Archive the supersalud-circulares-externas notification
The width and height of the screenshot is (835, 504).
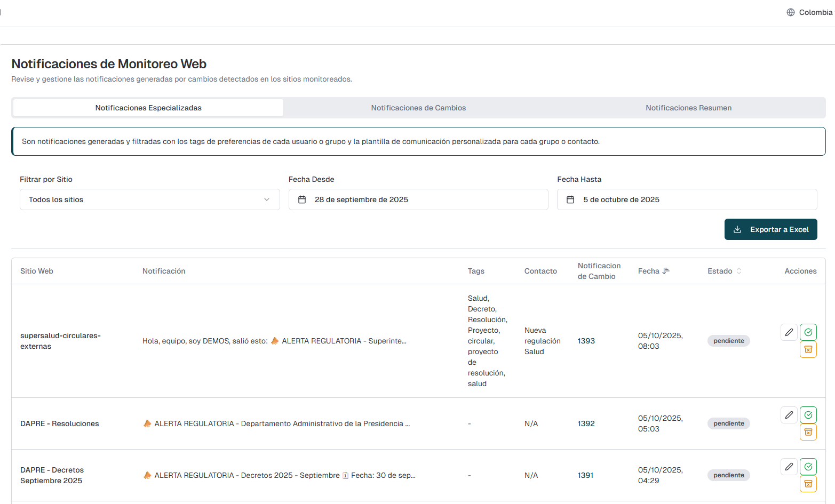[x=808, y=349]
